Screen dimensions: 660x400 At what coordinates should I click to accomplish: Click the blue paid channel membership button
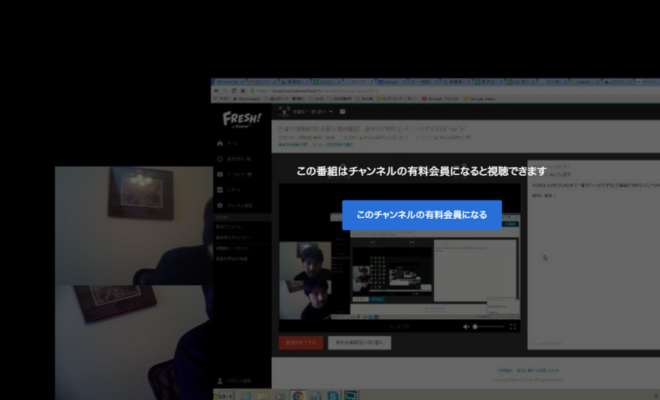click(421, 214)
